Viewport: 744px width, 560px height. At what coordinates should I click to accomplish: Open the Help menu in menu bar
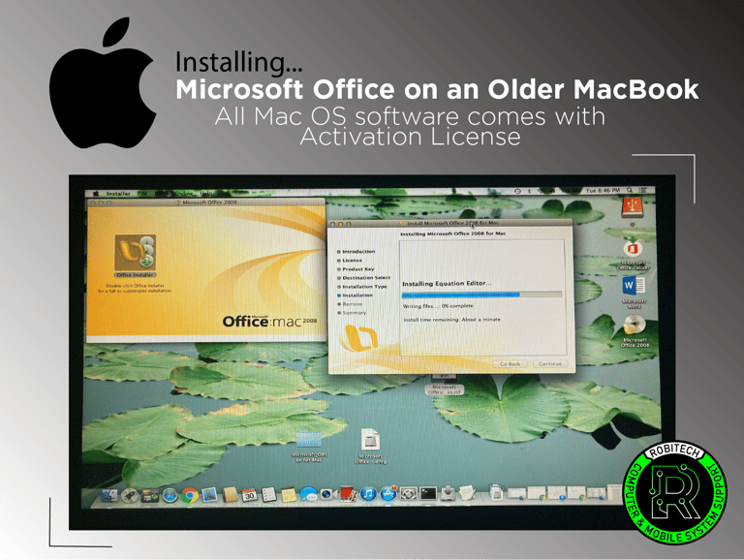click(x=206, y=193)
